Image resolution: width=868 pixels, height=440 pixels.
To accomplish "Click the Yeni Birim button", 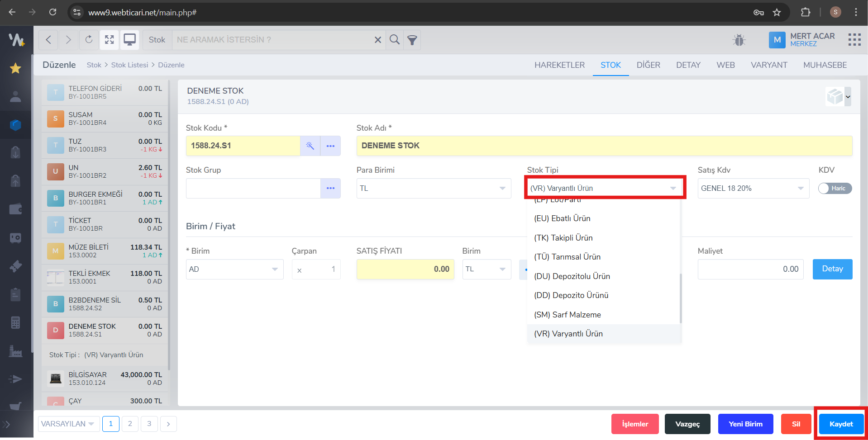I will 745,424.
